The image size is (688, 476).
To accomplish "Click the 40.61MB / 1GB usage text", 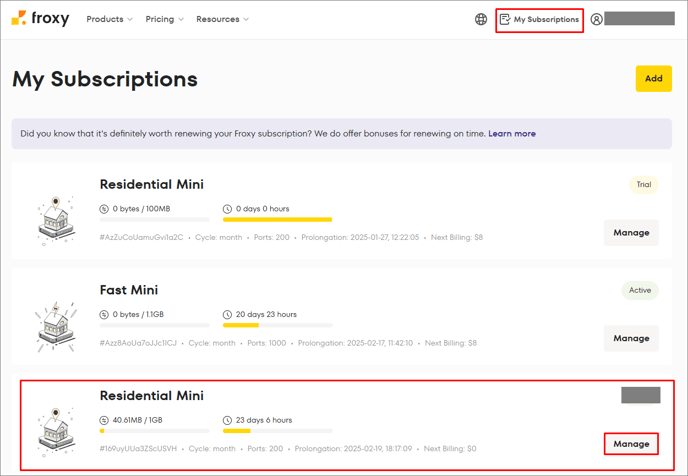I will [x=137, y=420].
